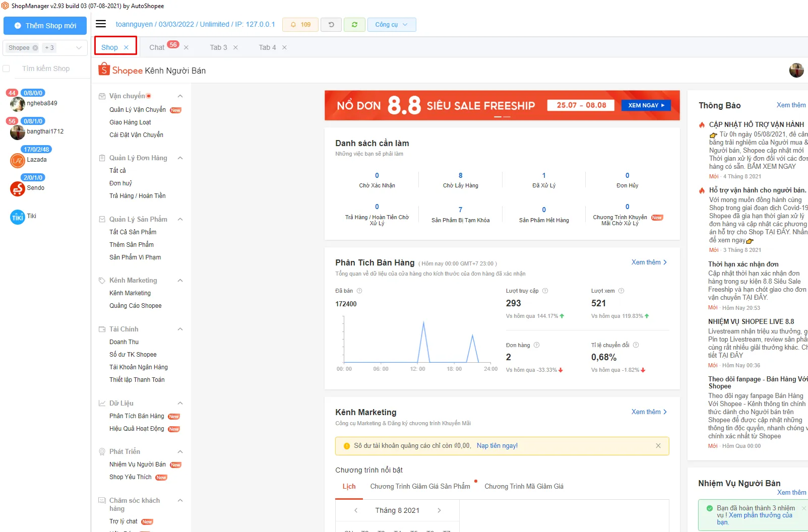Open the Công cụ dropdown
Viewport: 808px width, 532px height.
392,25
